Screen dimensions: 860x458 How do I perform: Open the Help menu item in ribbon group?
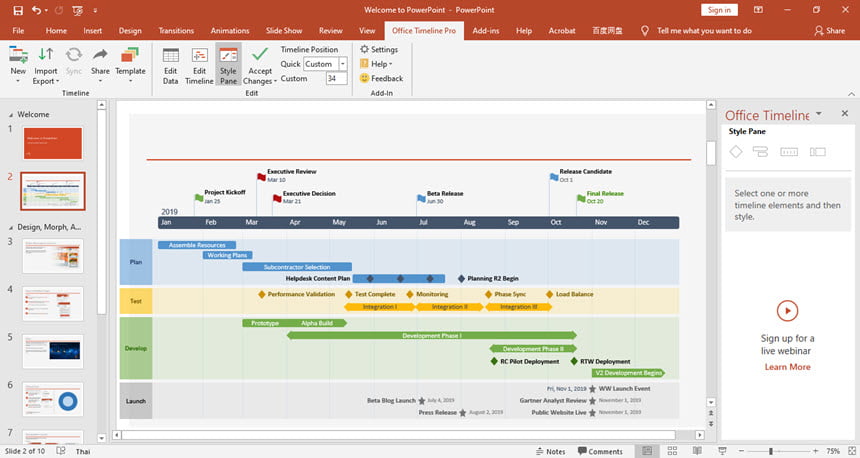[x=376, y=64]
